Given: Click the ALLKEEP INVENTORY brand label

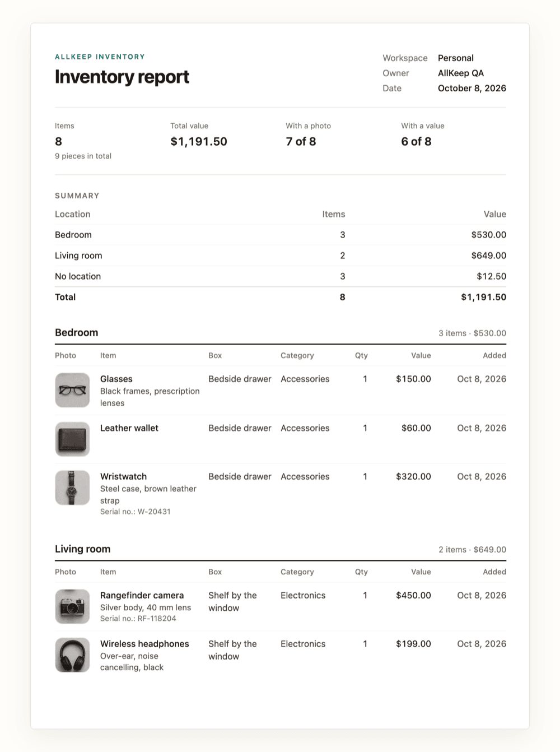Looking at the screenshot, I should point(100,57).
